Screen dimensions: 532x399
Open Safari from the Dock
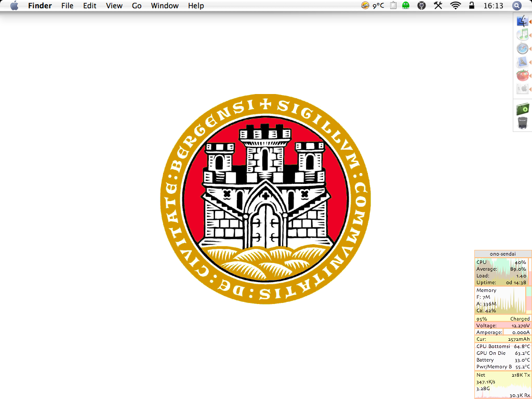click(x=523, y=48)
